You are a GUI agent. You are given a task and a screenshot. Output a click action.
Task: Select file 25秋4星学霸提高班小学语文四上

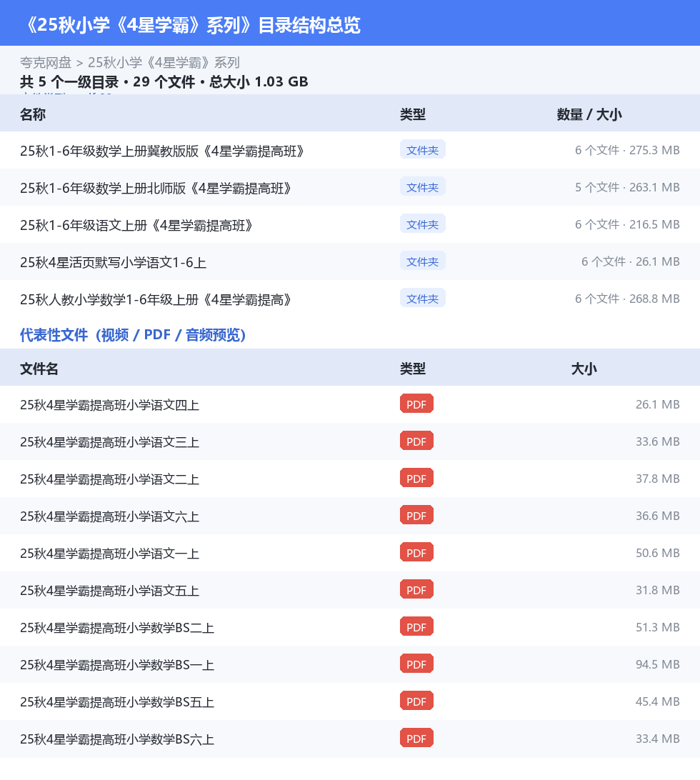pyautogui.click(x=109, y=405)
